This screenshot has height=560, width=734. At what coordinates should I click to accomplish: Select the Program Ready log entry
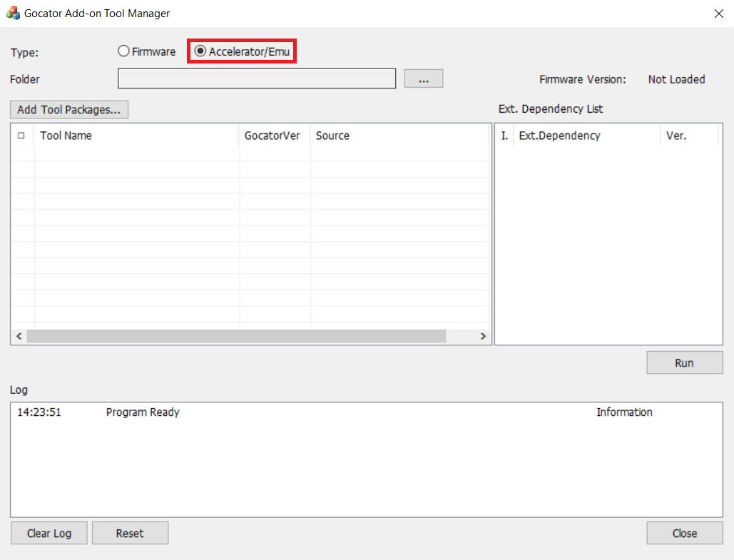[366, 412]
